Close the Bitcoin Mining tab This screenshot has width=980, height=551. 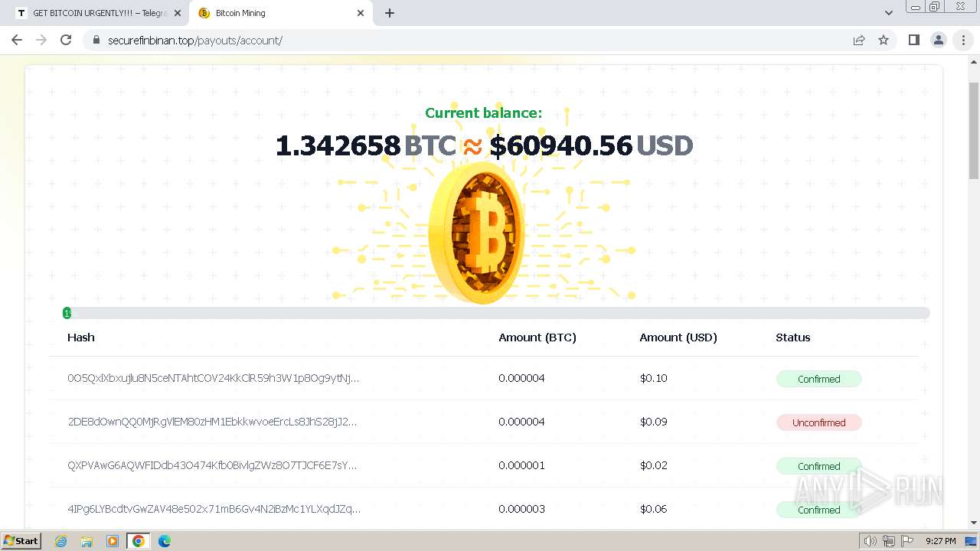361,13
